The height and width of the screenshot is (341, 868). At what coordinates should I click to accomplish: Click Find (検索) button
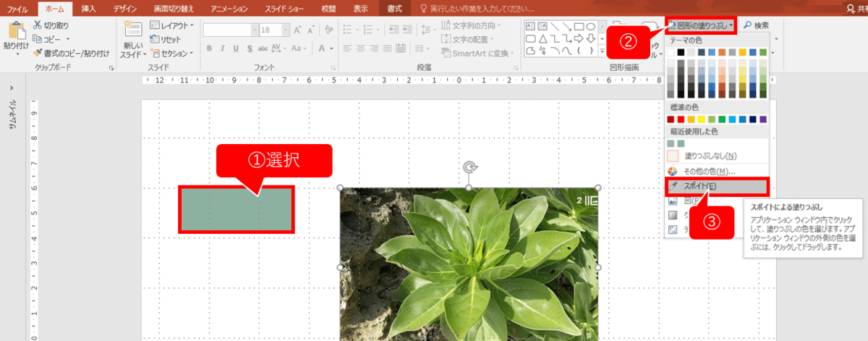[x=756, y=25]
